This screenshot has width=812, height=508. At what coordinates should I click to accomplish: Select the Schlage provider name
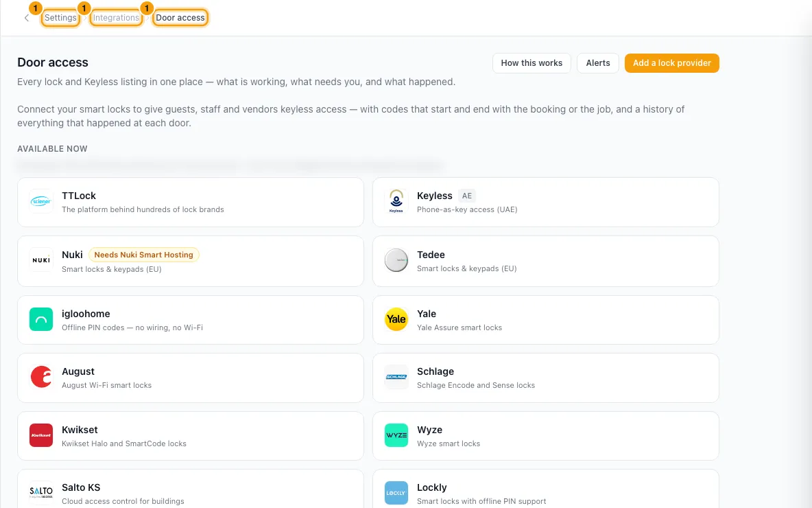click(435, 371)
